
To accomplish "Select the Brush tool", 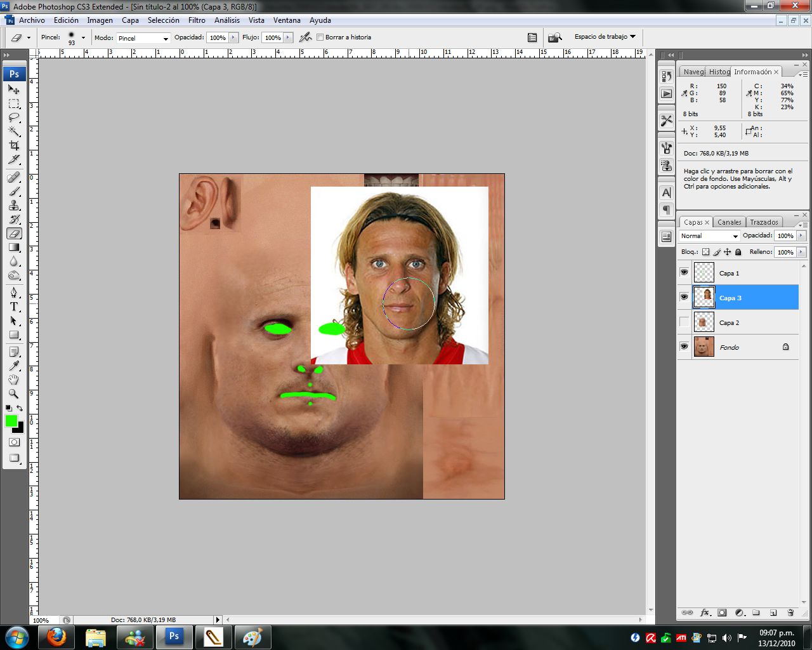I will [14, 191].
